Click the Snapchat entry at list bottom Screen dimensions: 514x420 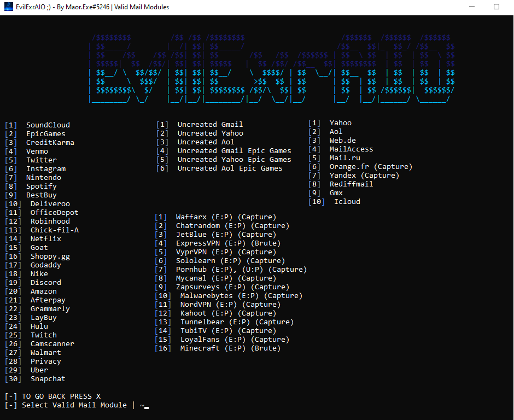click(x=48, y=378)
